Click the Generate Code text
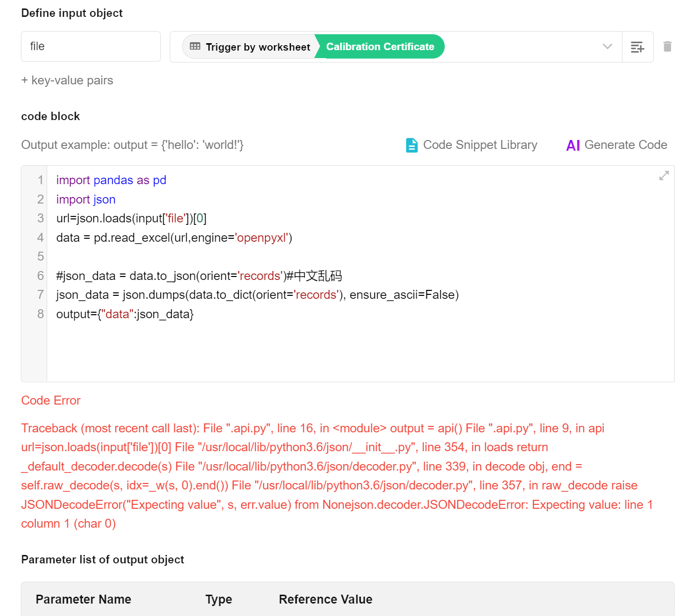Image resolution: width=682 pixels, height=616 pixels. [625, 145]
